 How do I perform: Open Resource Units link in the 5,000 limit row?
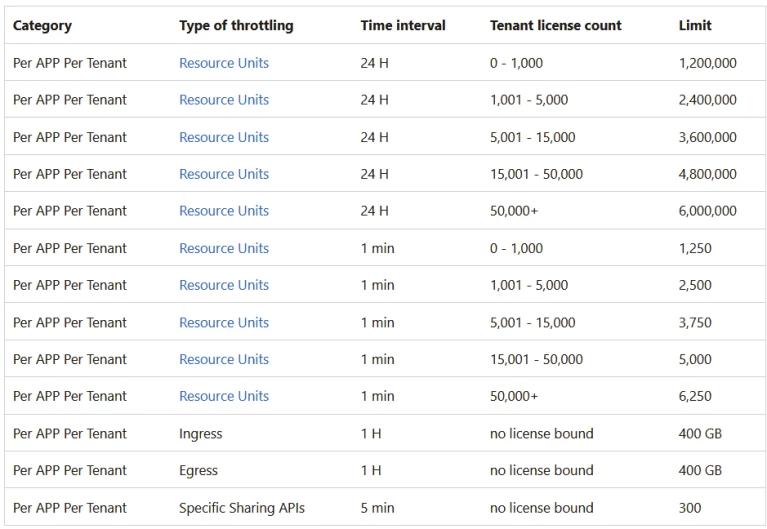click(x=224, y=359)
